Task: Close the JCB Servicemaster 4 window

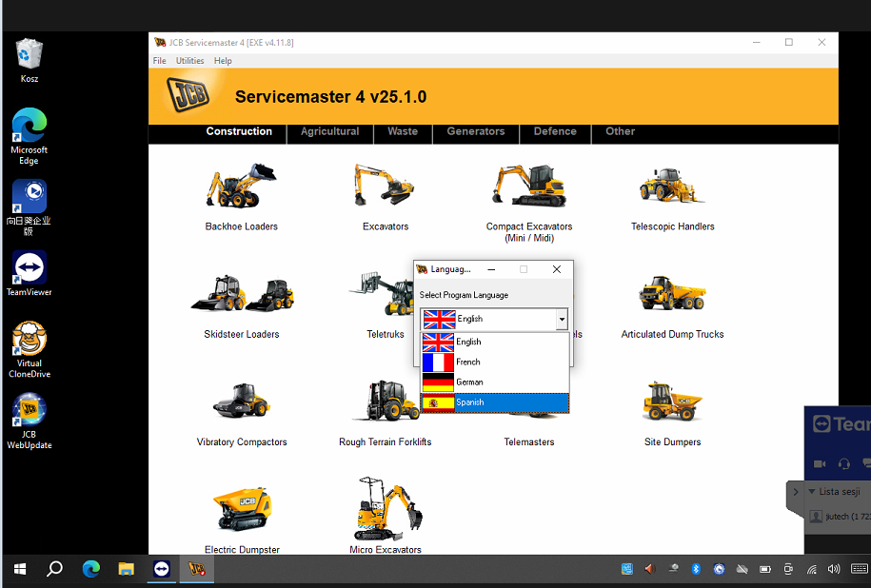Action: click(822, 42)
